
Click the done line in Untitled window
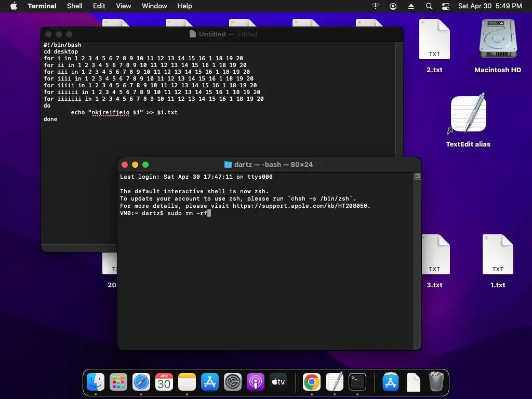coord(50,119)
